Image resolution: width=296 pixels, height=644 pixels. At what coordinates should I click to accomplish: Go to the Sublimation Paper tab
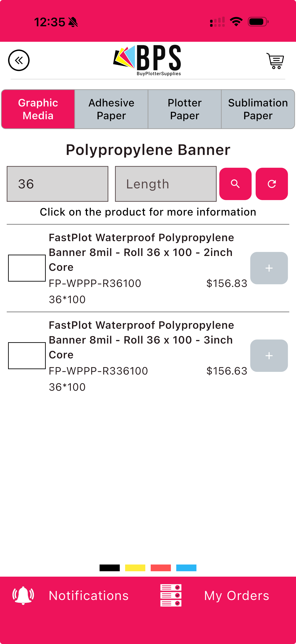click(x=258, y=109)
